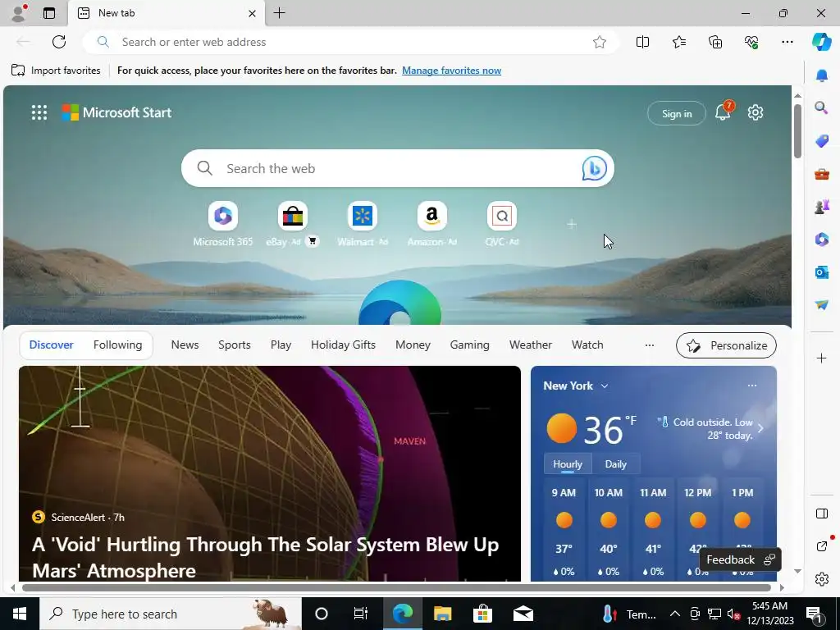Image resolution: width=840 pixels, height=630 pixels.
Task: Show more feed categories ellipsis
Action: tap(650, 345)
